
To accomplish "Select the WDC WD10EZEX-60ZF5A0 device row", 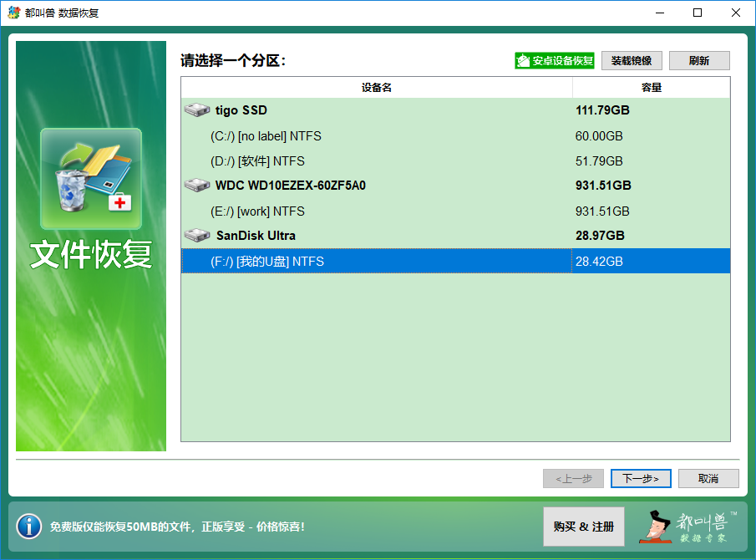I will (x=455, y=186).
